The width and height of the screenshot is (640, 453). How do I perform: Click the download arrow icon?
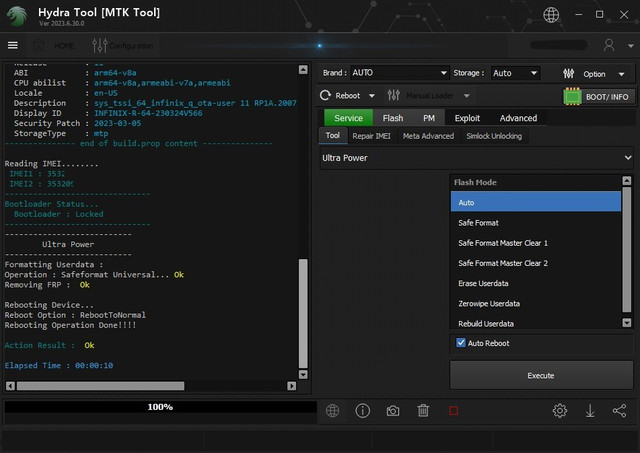click(590, 411)
